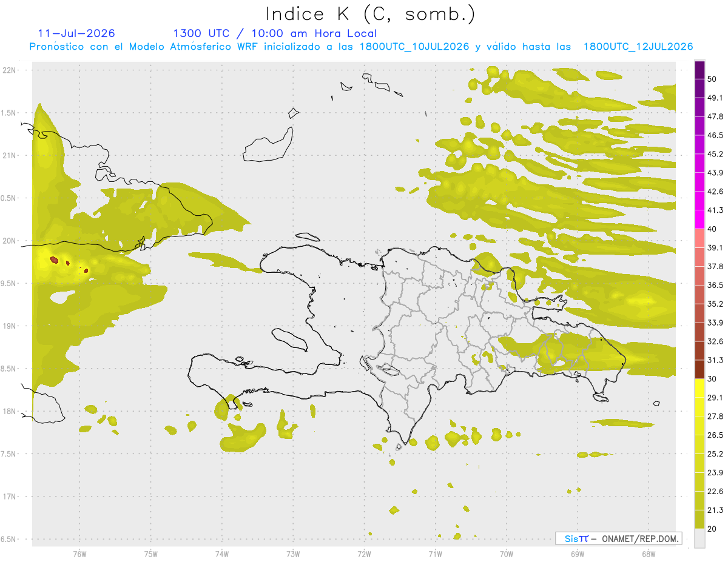Click colorbar value "21.3"
Screen dimensions: 728x562
pos(715,510)
